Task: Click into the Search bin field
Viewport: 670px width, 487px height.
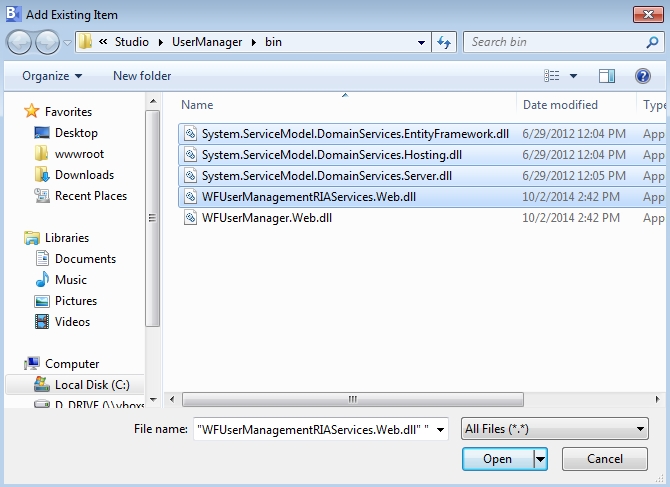Action: tap(555, 42)
